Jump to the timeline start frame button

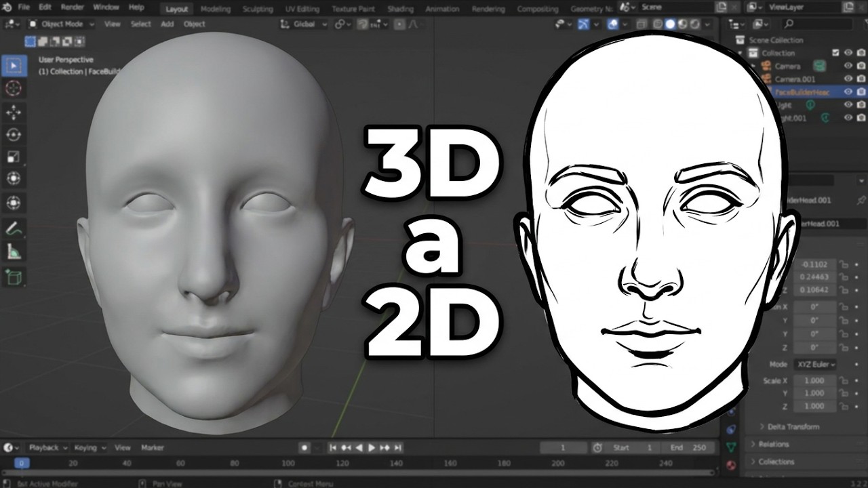(x=333, y=447)
